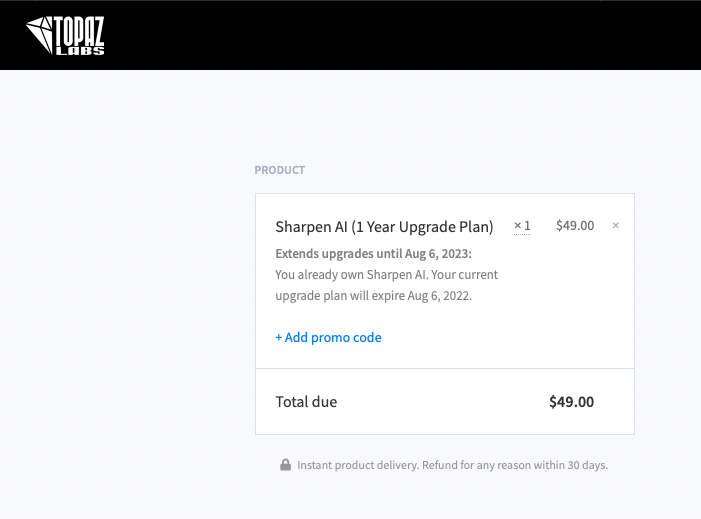Image resolution: width=701 pixels, height=519 pixels.
Task: Open the Add promo code link
Action: pyautogui.click(x=329, y=337)
